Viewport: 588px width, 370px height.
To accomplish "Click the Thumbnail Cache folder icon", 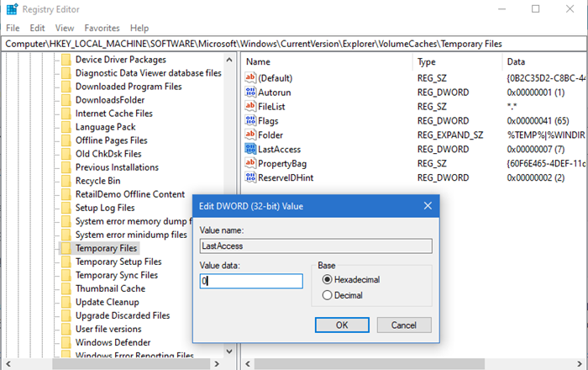I will click(x=66, y=289).
